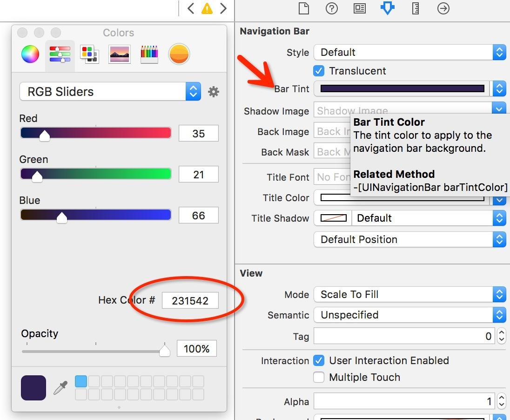Click the Alpha stepper arrows
This screenshot has height=420, width=510.
tap(502, 401)
